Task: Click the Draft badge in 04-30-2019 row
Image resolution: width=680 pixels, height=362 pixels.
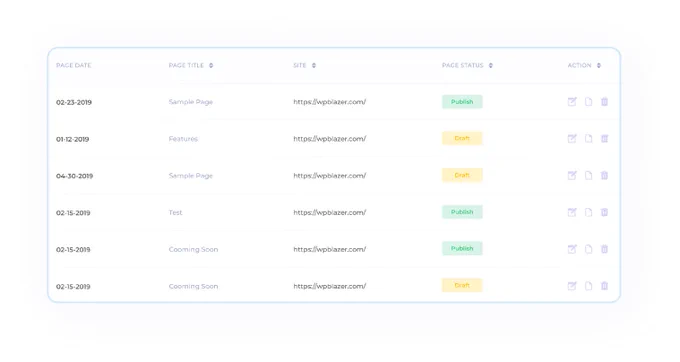Action: point(462,175)
